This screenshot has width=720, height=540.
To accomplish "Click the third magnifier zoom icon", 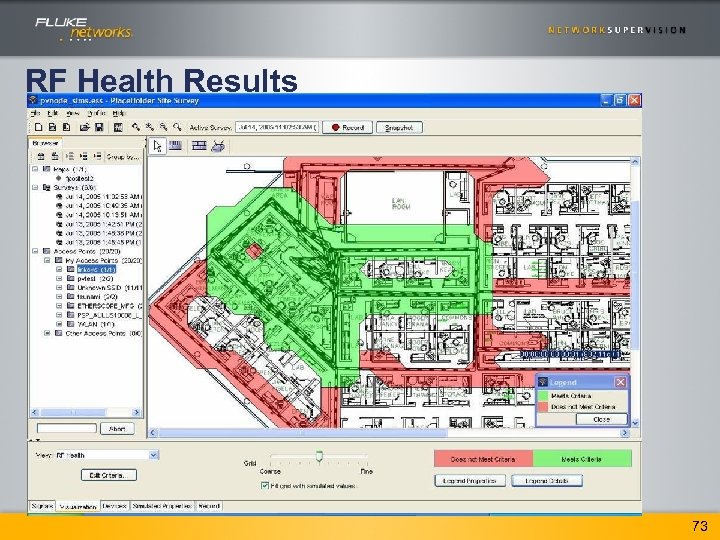I will click(163, 127).
